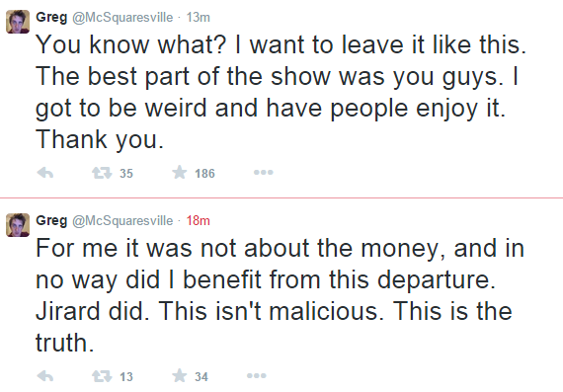Open the 13m timestamp permalink
The height and width of the screenshot is (392, 563).
[198, 17]
